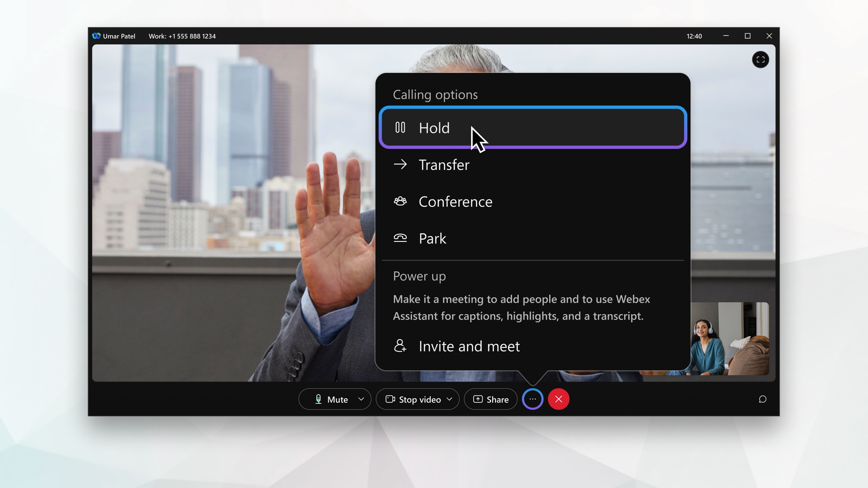Image resolution: width=868 pixels, height=488 pixels.
Task: Click the Webex logo in title bar
Action: (x=96, y=36)
